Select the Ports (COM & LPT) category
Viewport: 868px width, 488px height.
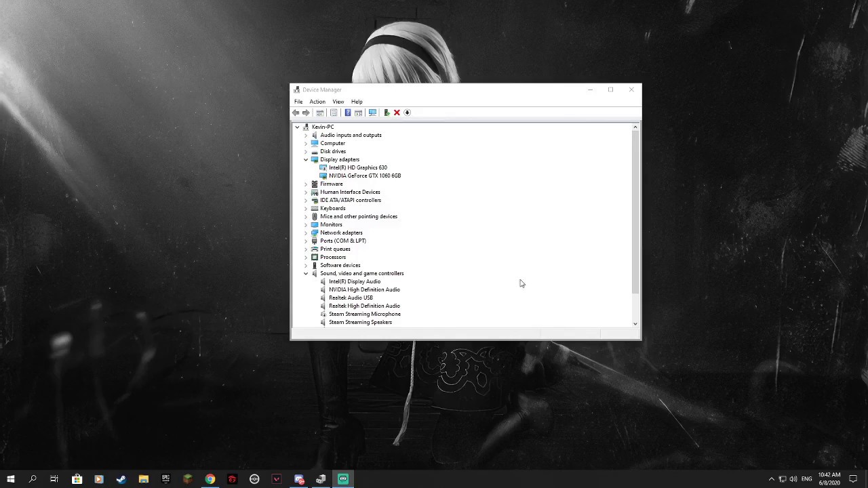pyautogui.click(x=343, y=241)
